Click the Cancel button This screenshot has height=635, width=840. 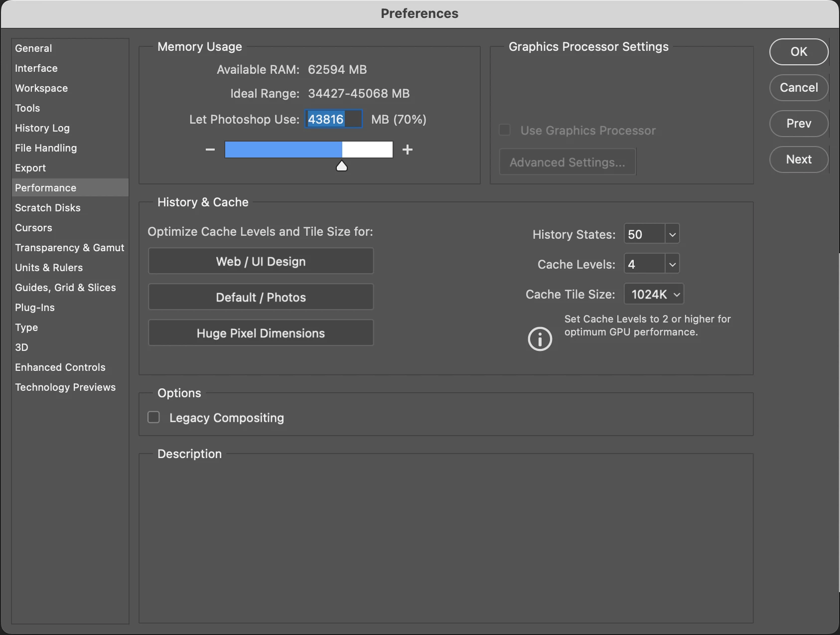(799, 88)
